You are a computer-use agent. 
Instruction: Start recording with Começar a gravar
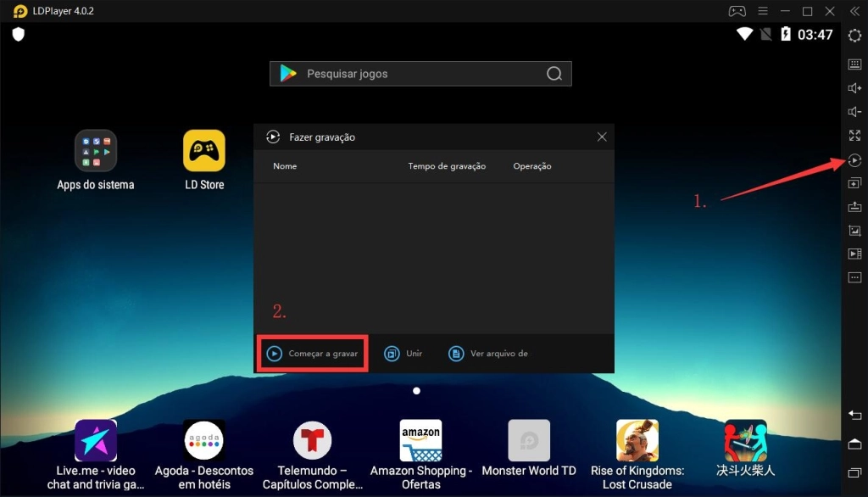point(312,354)
